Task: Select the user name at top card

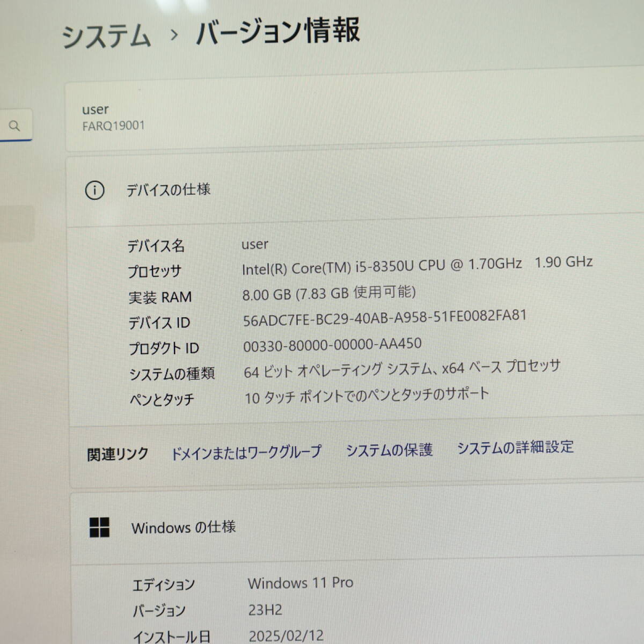Action: coord(96,109)
